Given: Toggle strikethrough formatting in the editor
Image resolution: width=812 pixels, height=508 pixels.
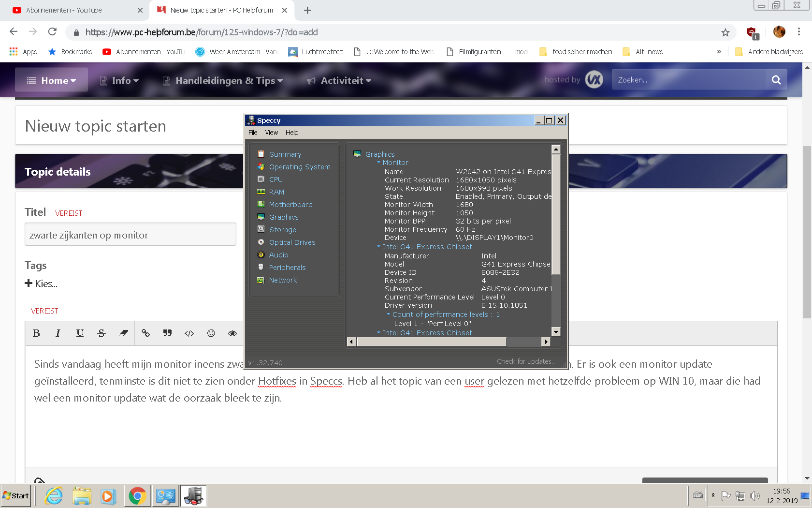Looking at the screenshot, I should click(x=101, y=333).
